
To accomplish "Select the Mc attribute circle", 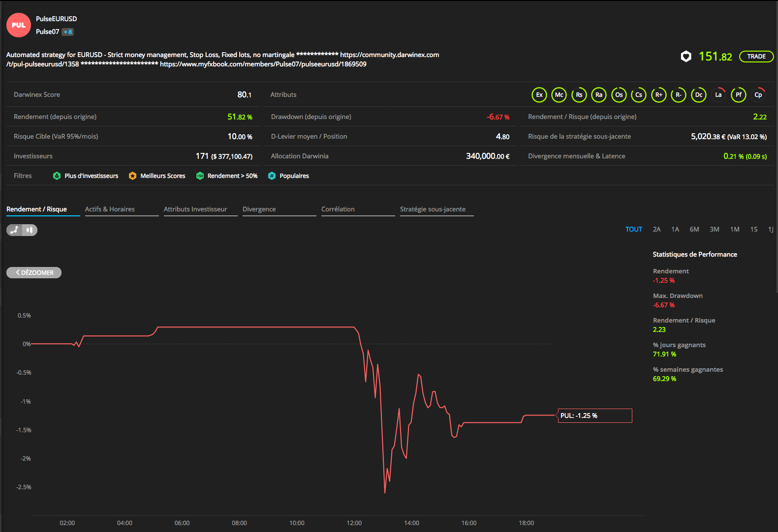I will (x=559, y=95).
